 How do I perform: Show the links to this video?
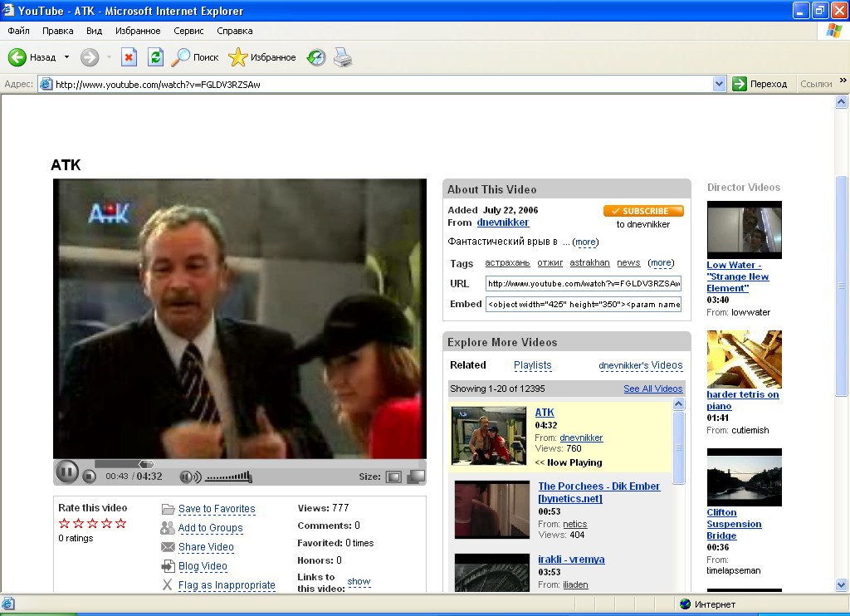tap(359, 581)
